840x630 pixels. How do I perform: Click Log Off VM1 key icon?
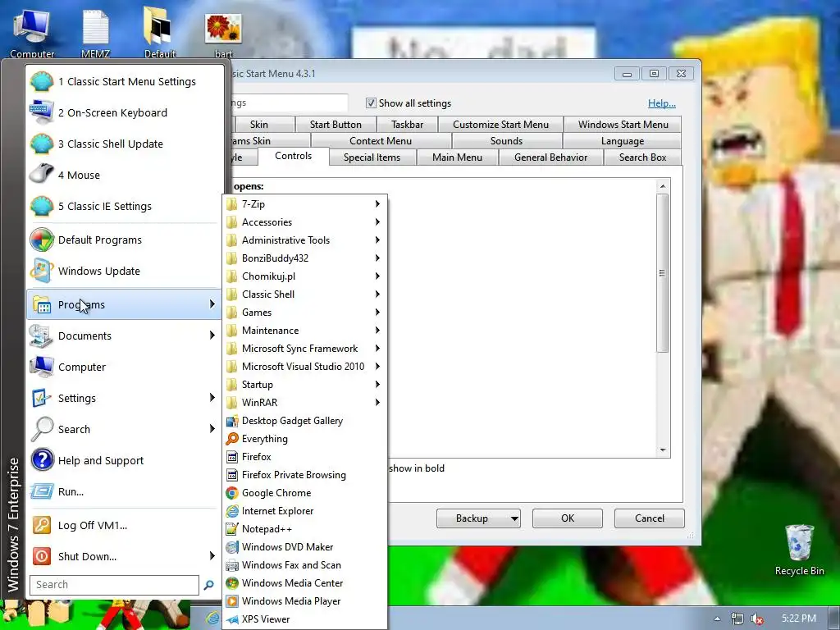pyautogui.click(x=42, y=525)
